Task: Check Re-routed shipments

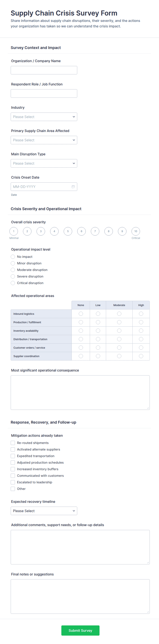Action: click(13, 443)
